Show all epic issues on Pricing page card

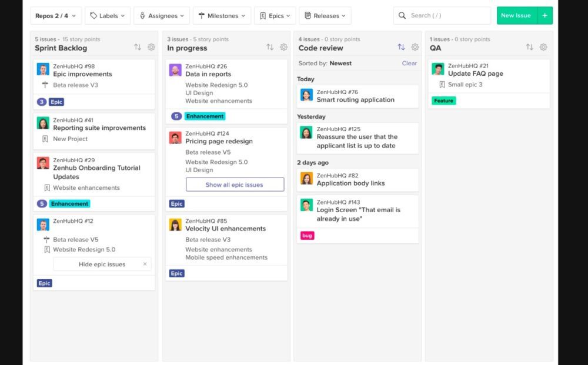[234, 185]
